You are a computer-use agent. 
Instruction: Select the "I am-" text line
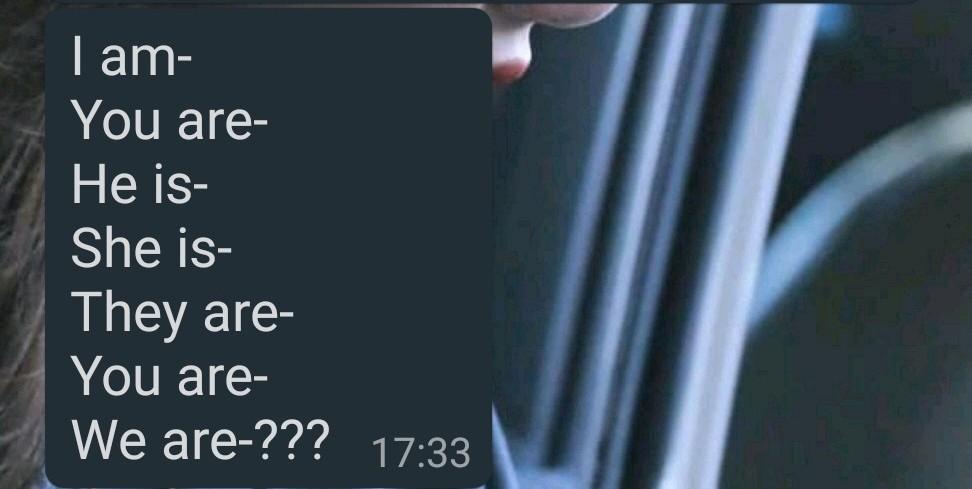click(132, 57)
